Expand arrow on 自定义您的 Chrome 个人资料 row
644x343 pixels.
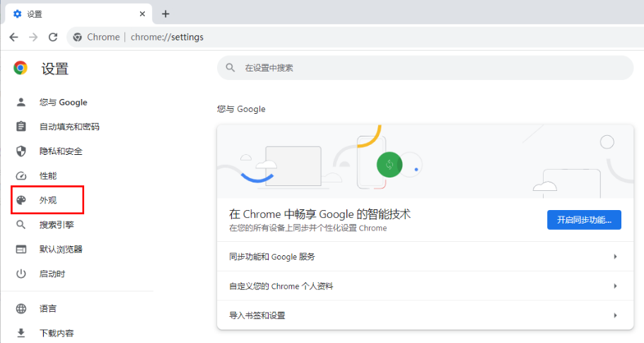615,286
